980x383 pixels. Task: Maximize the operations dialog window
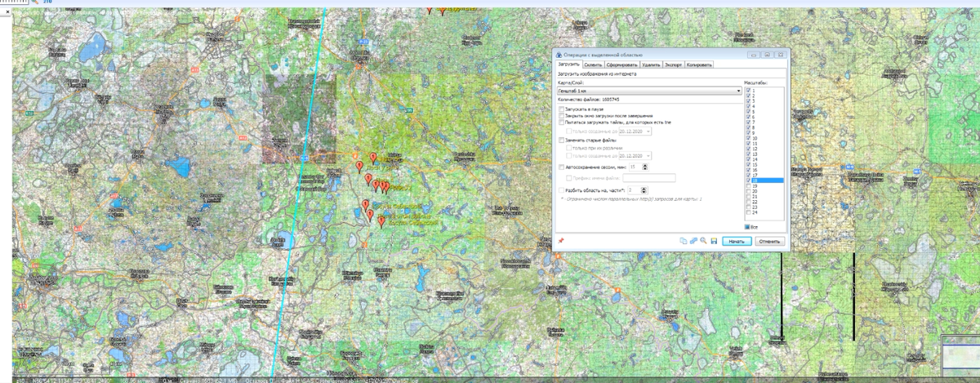(x=767, y=55)
